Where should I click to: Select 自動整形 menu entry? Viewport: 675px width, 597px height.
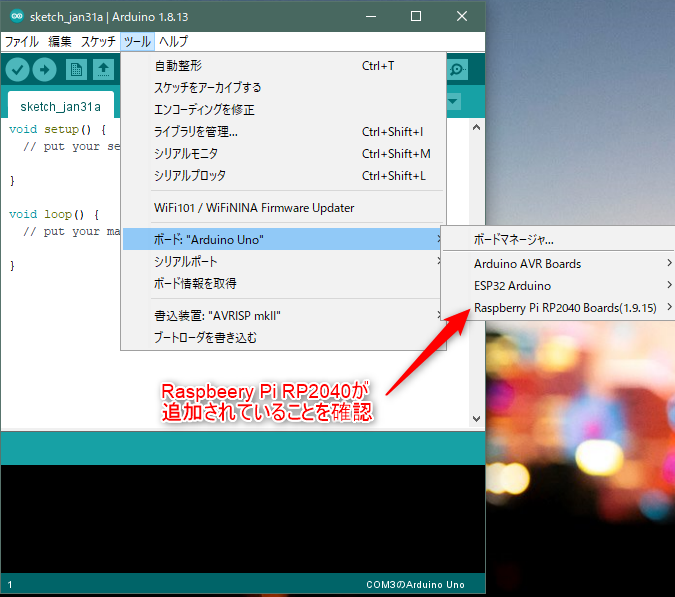coord(284,66)
